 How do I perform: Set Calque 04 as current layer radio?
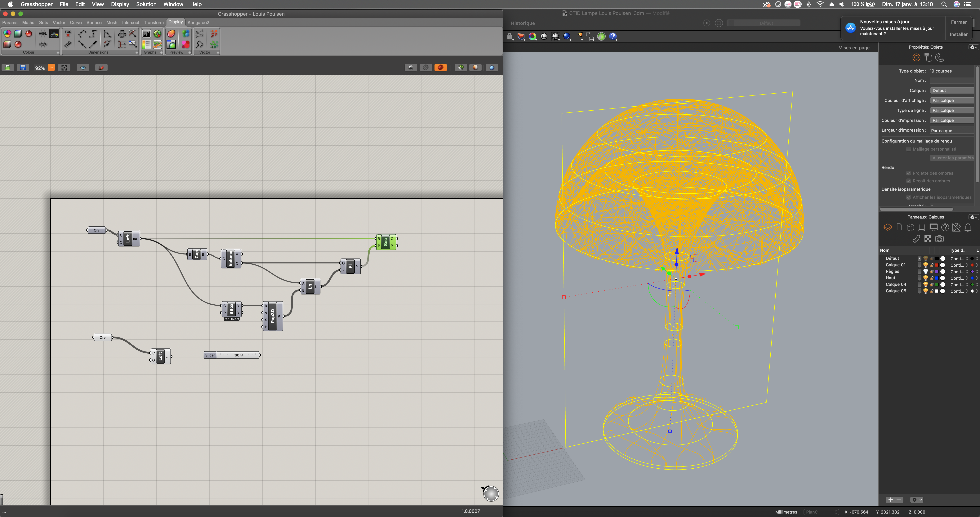(920, 285)
